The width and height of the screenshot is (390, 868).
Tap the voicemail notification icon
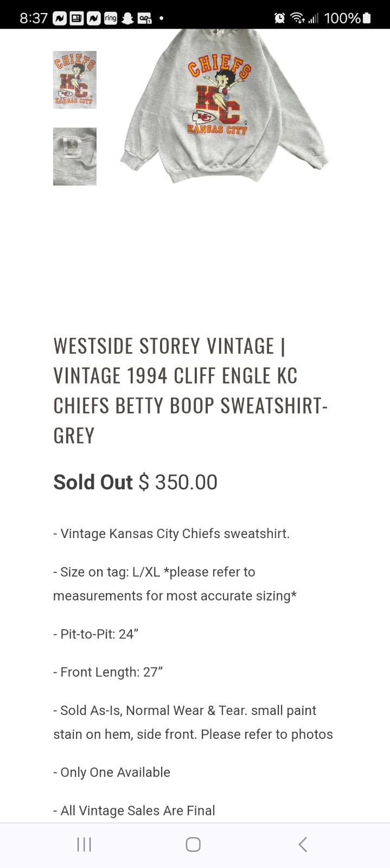tap(145, 18)
